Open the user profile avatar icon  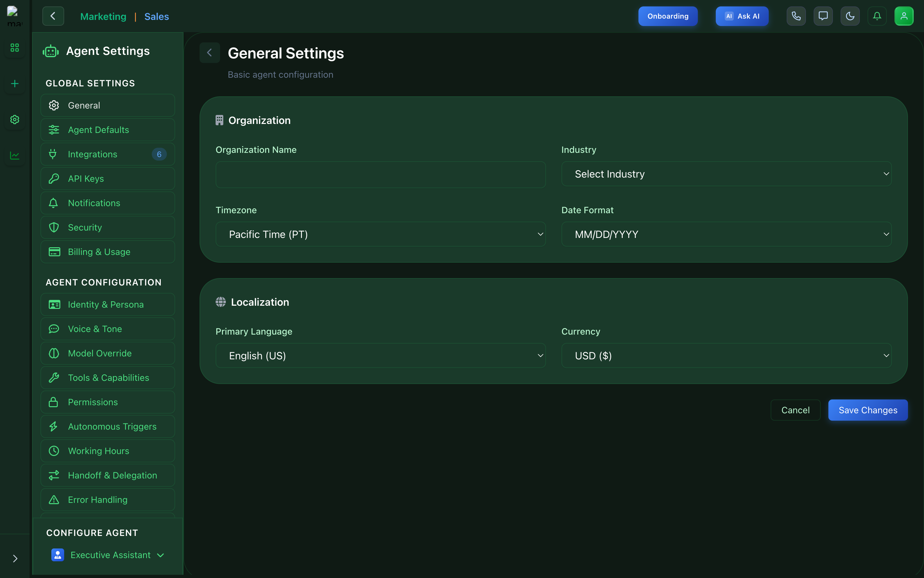[904, 16]
